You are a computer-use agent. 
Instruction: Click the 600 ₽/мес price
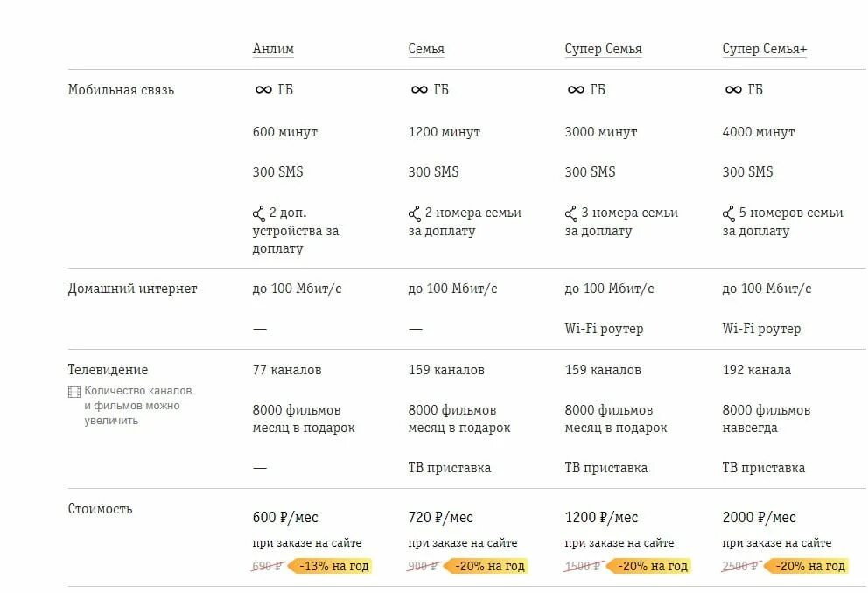tap(285, 518)
